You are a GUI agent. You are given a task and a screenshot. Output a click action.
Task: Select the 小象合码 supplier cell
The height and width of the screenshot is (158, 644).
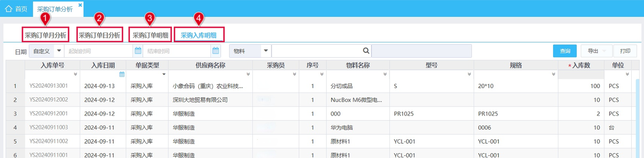[x=210, y=86]
